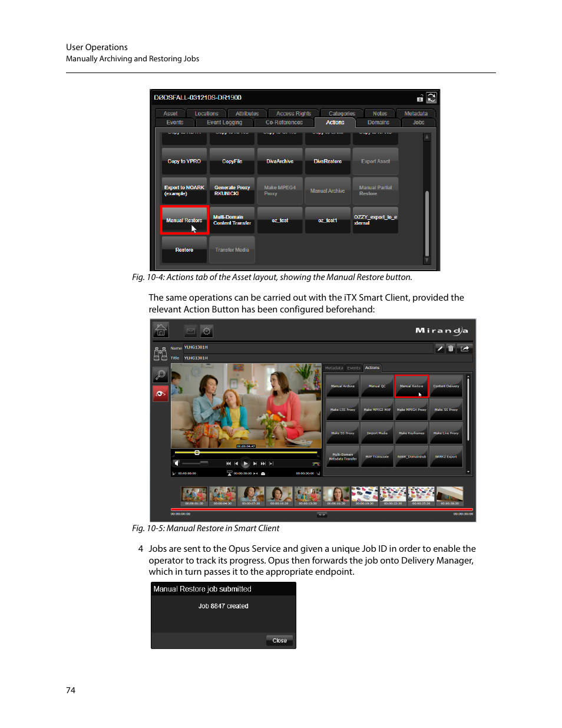Click Close in the job submitted dialog
Viewport: 562px width, 728px height.
(x=280, y=641)
